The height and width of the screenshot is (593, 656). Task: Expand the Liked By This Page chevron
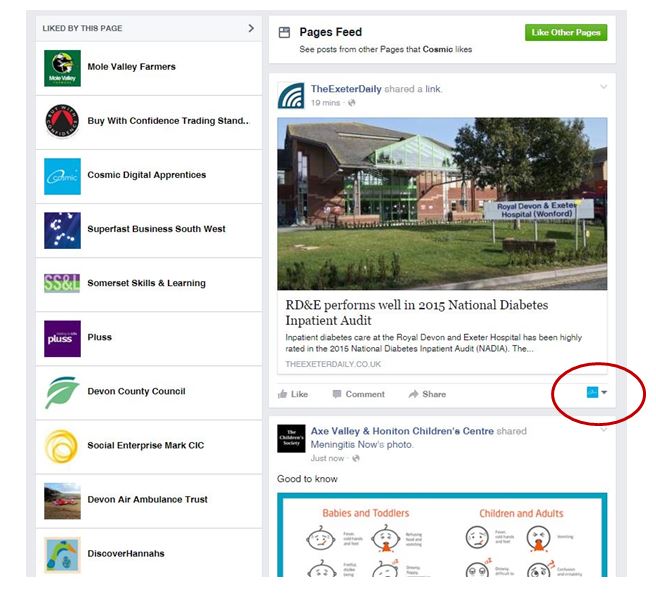[251, 28]
